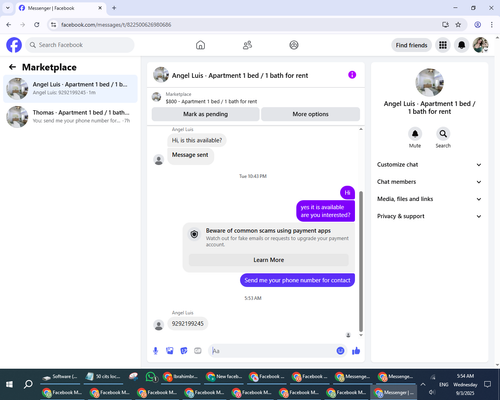Open taskbar volume control
Image resolution: width=500 pixels, height=400 pixels.
tap(432, 392)
